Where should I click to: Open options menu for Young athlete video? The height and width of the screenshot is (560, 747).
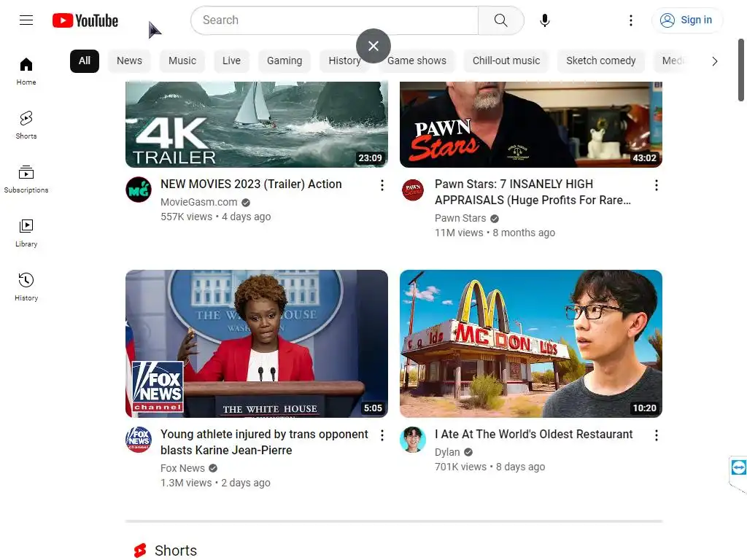click(x=382, y=435)
